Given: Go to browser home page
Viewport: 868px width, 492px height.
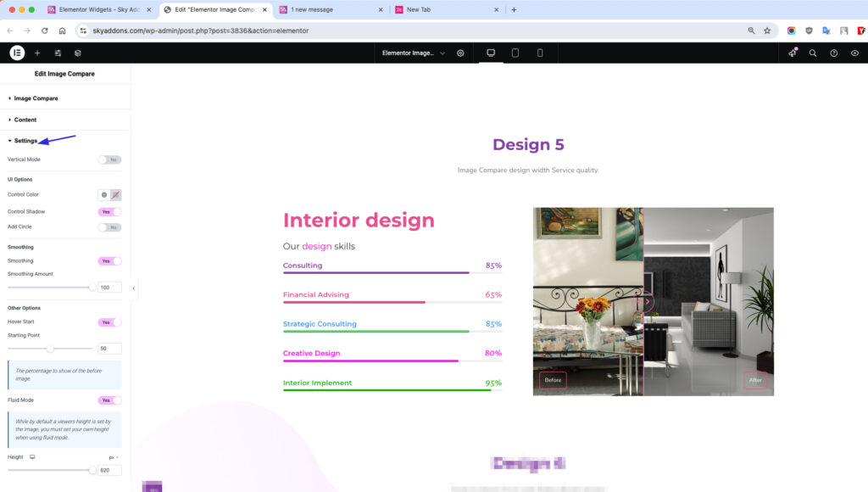Looking at the screenshot, I should click(62, 31).
